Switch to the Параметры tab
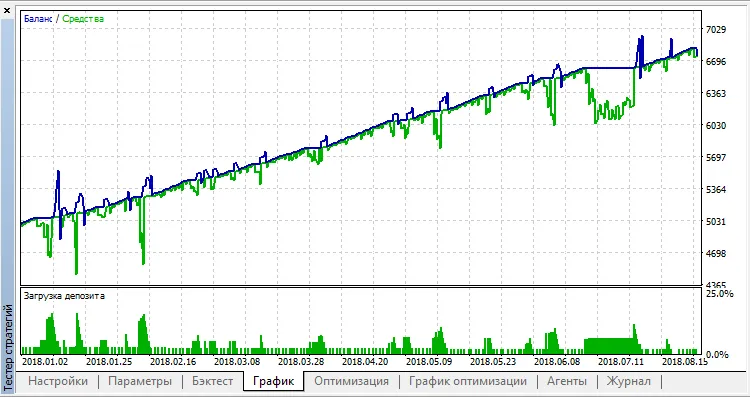 tap(140, 381)
